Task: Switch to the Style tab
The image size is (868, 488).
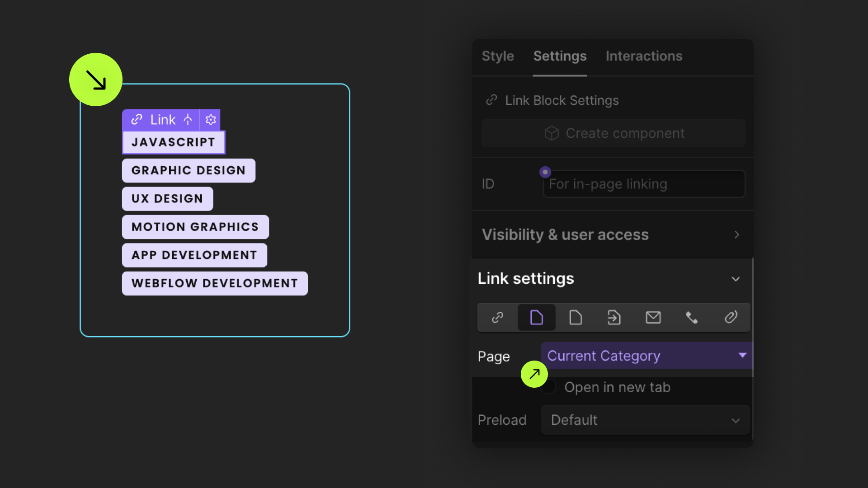Action: point(498,56)
